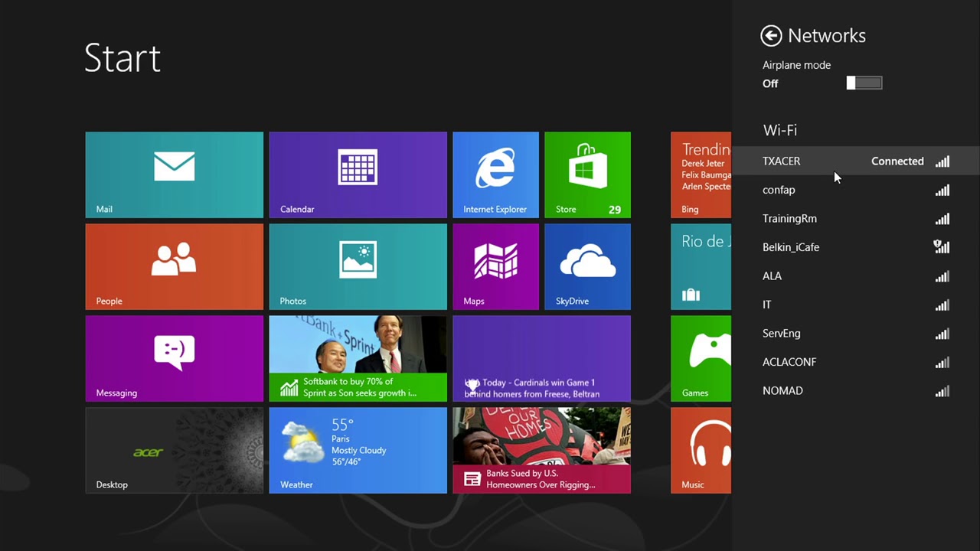Image resolution: width=980 pixels, height=551 pixels.
Task: Select the TrainingRm Wi-Fi network
Action: coord(856,218)
